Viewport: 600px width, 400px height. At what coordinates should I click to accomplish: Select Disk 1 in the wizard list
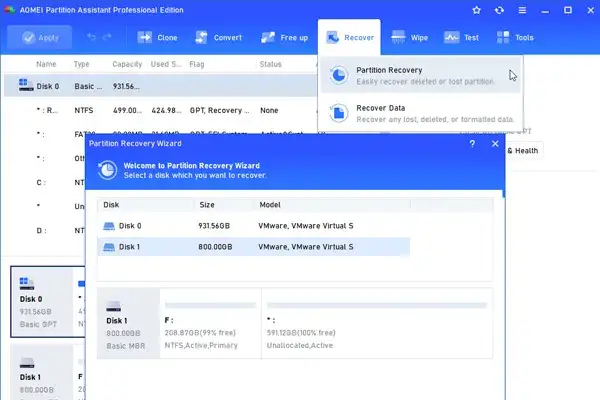(x=253, y=247)
